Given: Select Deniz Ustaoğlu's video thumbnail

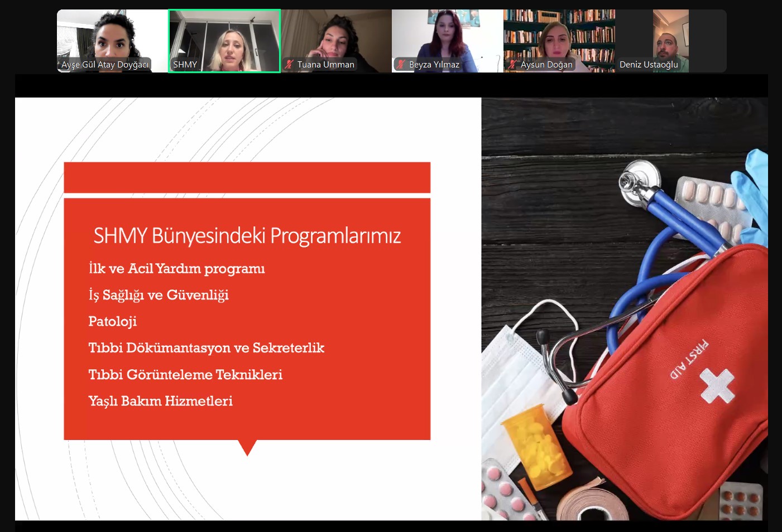Looking at the screenshot, I should pos(671,41).
